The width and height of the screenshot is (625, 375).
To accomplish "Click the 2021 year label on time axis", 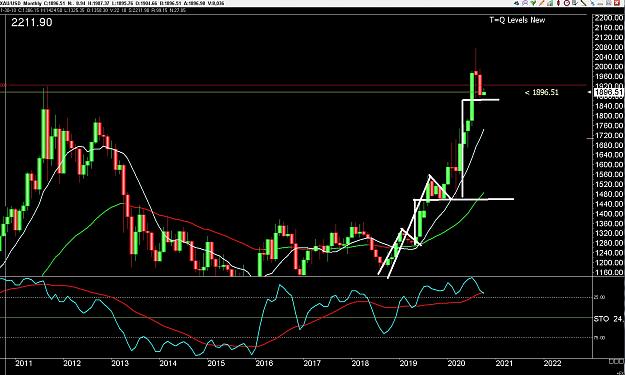I will [504, 363].
